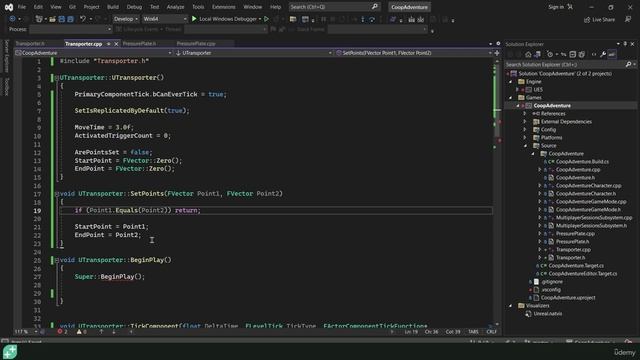This screenshot has height=360, width=640.
Task: Select CoopAdventure.uproject in Solution Explorer
Action: (x=568, y=298)
